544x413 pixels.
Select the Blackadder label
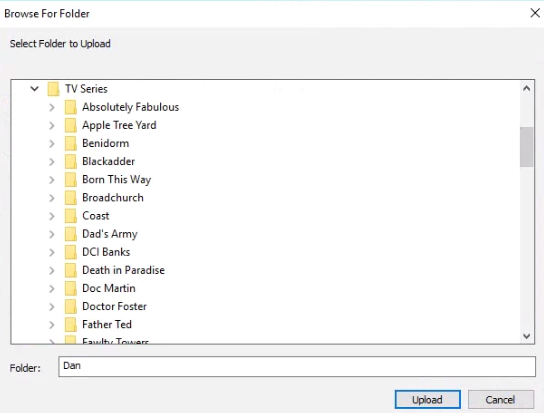pos(108,161)
